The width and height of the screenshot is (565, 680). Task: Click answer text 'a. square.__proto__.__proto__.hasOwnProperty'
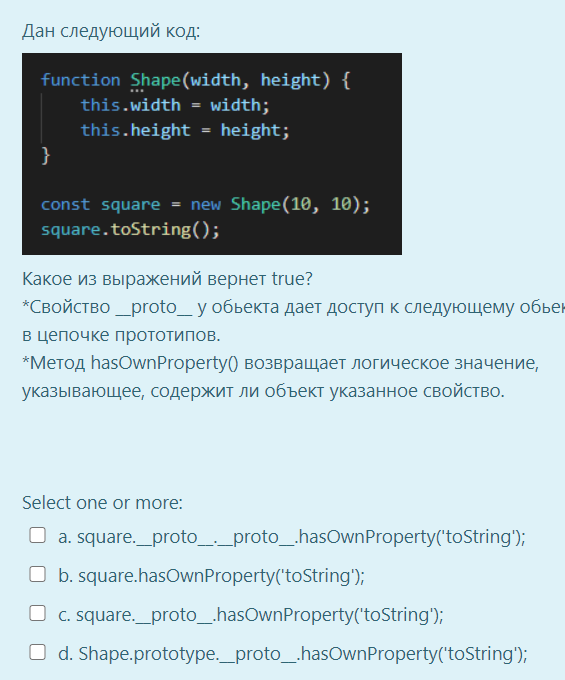pos(292,537)
